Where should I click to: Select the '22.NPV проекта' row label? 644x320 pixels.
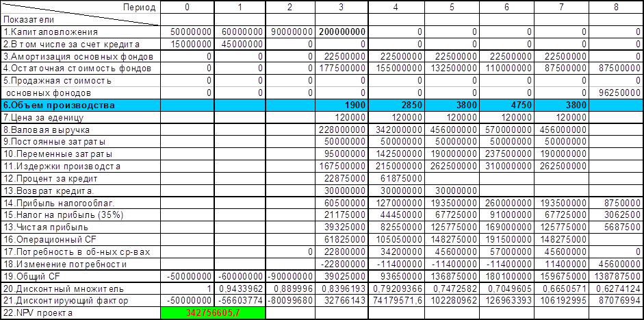click(x=80, y=312)
